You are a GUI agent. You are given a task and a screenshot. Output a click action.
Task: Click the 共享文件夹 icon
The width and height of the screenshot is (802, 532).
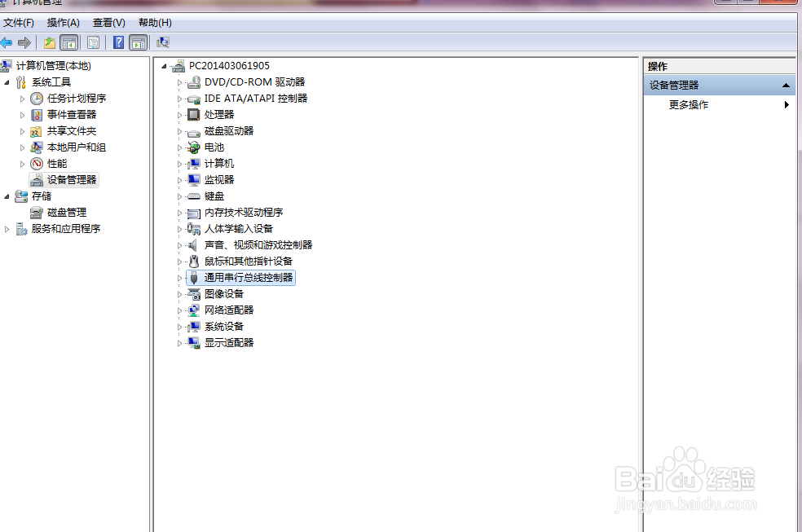click(x=37, y=131)
